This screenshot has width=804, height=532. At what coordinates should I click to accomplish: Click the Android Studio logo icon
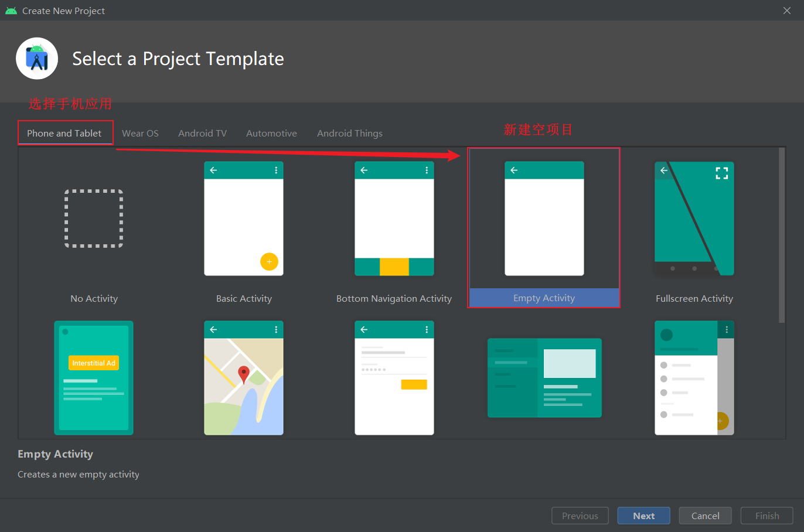coord(37,59)
